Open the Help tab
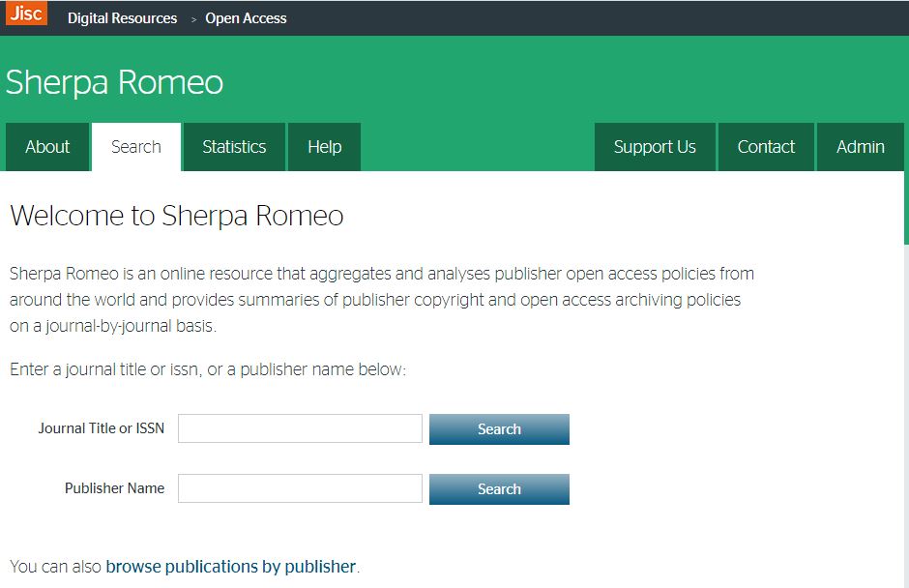Viewport: 909px width, 588px height. [x=325, y=147]
